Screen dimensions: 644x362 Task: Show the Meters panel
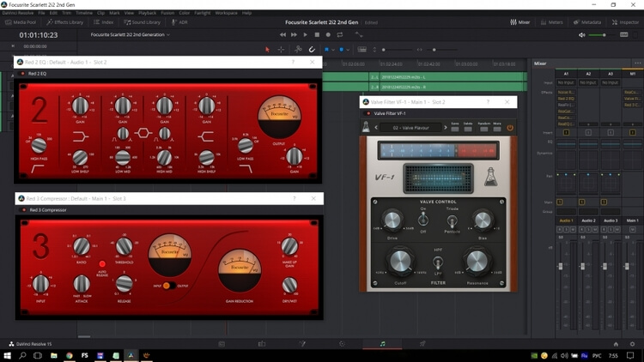551,22
